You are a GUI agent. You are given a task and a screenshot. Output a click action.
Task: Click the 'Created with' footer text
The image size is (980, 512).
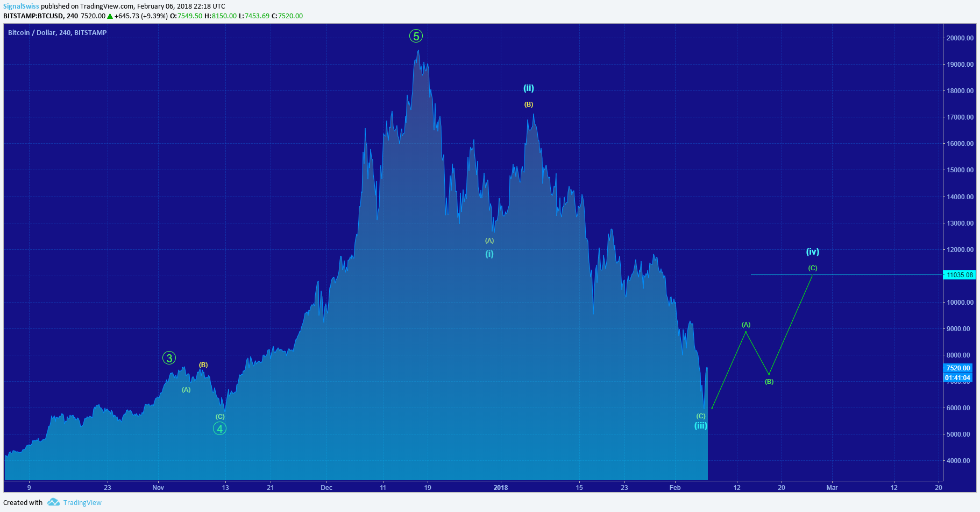23,503
